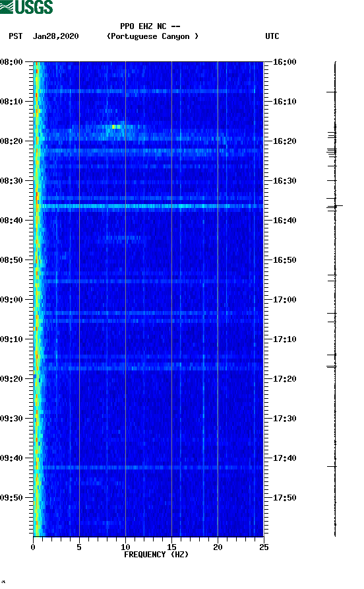This screenshot has width=364, height=589.
Task: Click the Portuguese Canyon station name
Action: (153, 36)
